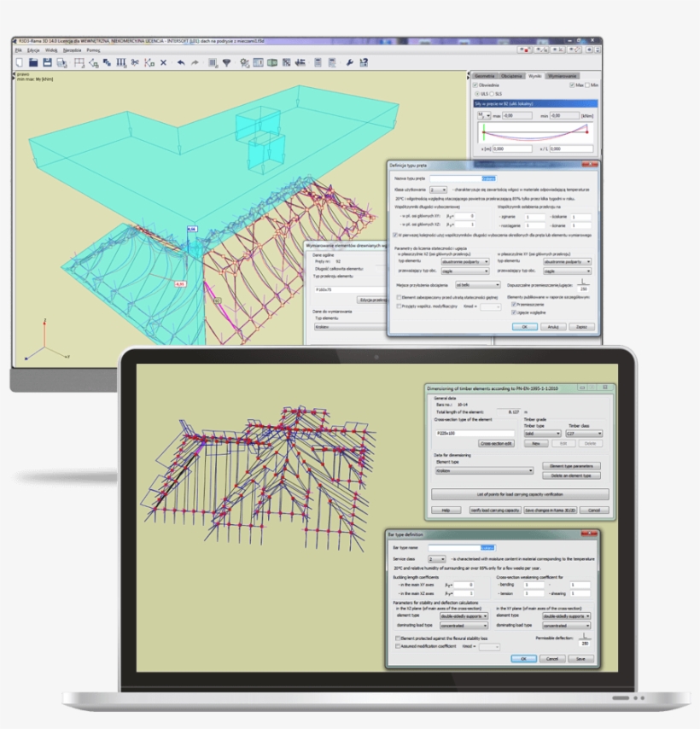Screen dimensions: 700x729
Task: Click the X delete icon in toolbar
Action: [163, 62]
